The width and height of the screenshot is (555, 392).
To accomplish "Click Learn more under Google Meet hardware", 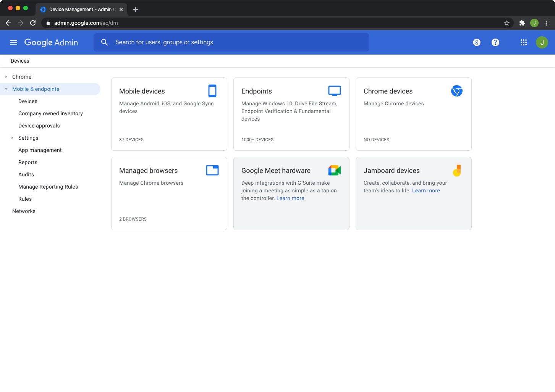I will (290, 198).
